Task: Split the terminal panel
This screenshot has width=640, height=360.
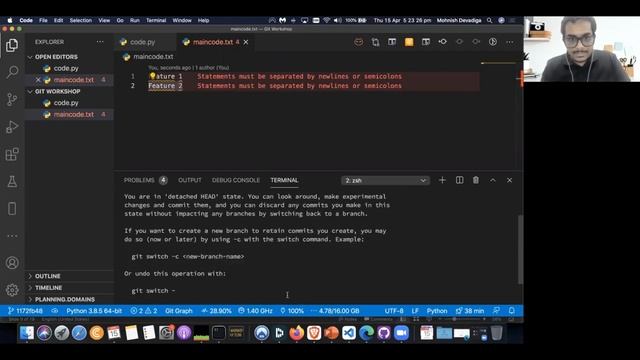Action: point(459,180)
